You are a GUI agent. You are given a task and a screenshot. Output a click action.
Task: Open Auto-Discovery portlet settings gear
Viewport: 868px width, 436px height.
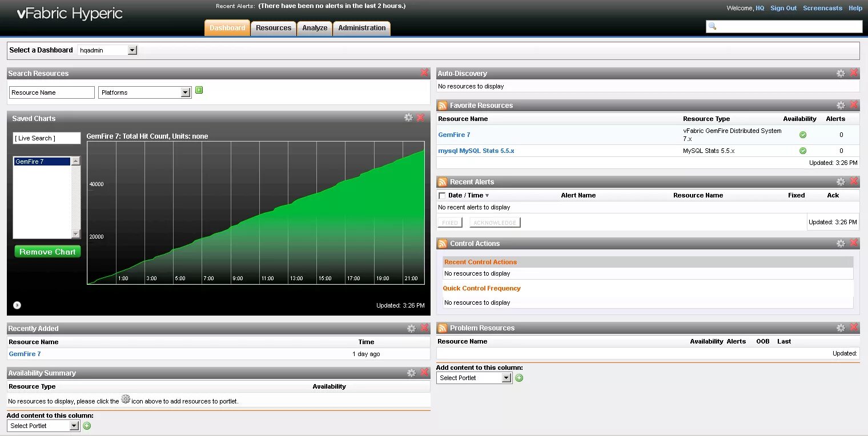[841, 73]
